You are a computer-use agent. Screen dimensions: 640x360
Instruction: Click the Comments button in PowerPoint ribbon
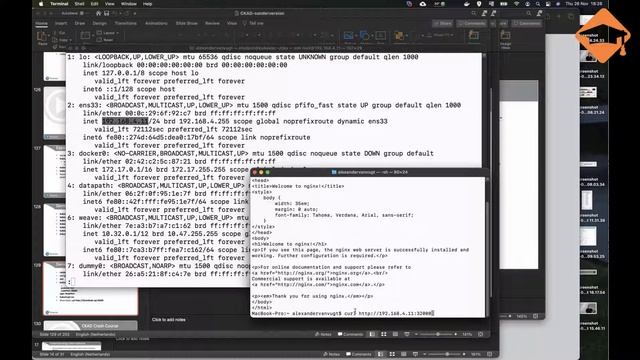click(471, 23)
